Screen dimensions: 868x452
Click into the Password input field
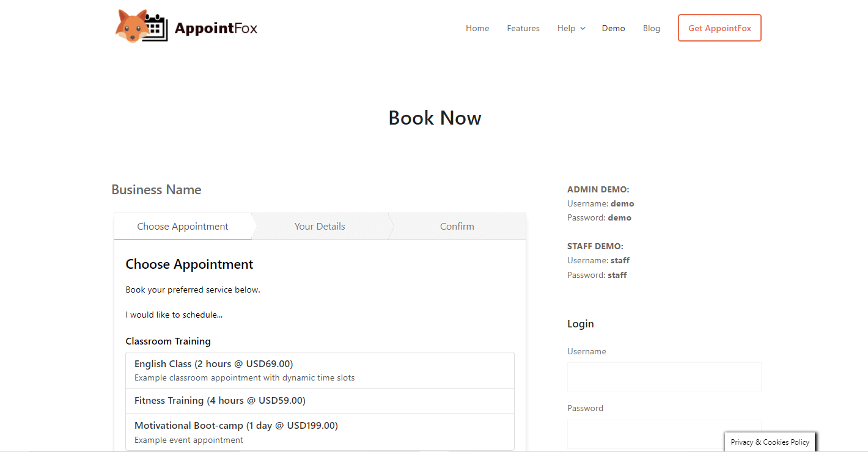[664, 434]
